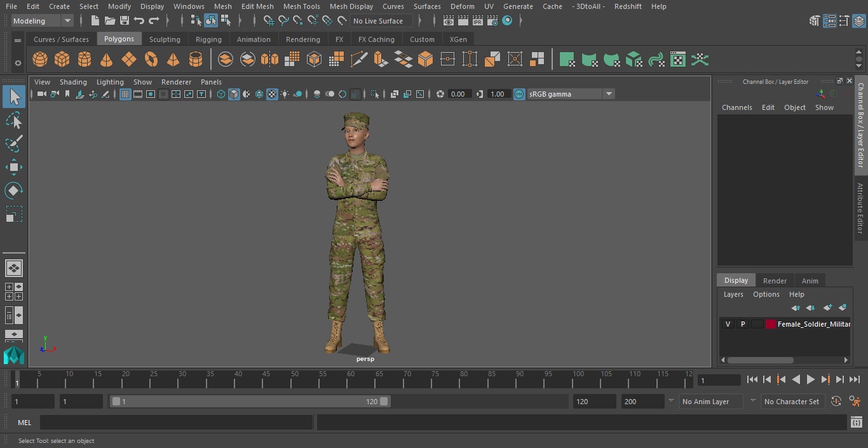Viewport: 868px width, 448px height.
Task: Open the Modeling menu set dropdown
Action: click(x=43, y=21)
